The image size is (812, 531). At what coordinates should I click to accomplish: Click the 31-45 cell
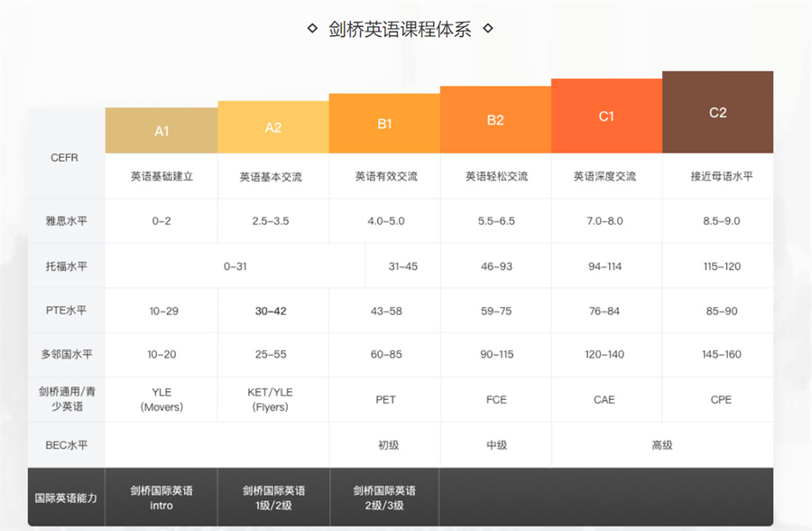tap(403, 266)
